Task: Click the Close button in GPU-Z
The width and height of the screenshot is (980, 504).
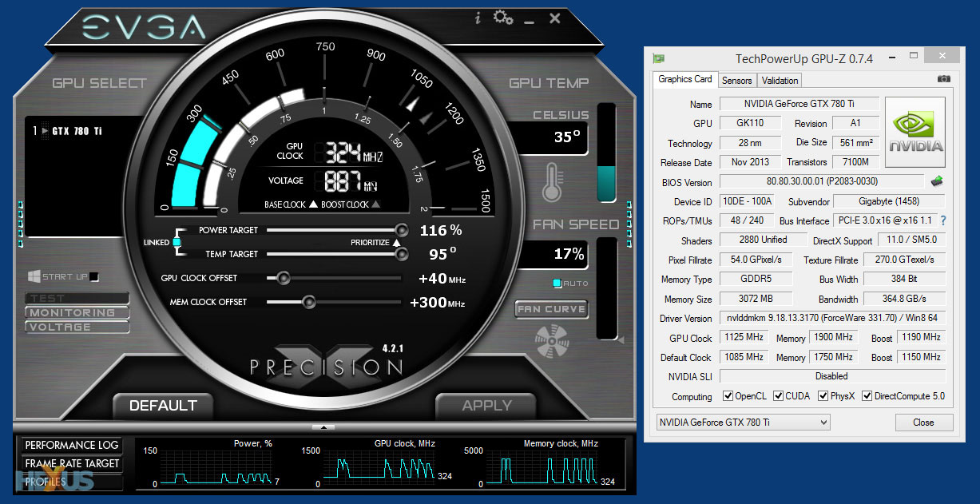Action: coord(923,422)
